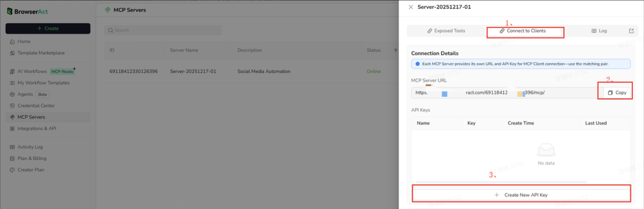This screenshot has height=209, width=644.
Task: Click the BrowserAct logo
Action: point(27,11)
